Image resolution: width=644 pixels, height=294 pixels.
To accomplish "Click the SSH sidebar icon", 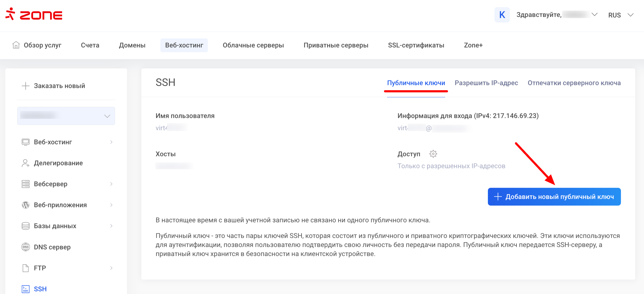I will click(x=25, y=289).
